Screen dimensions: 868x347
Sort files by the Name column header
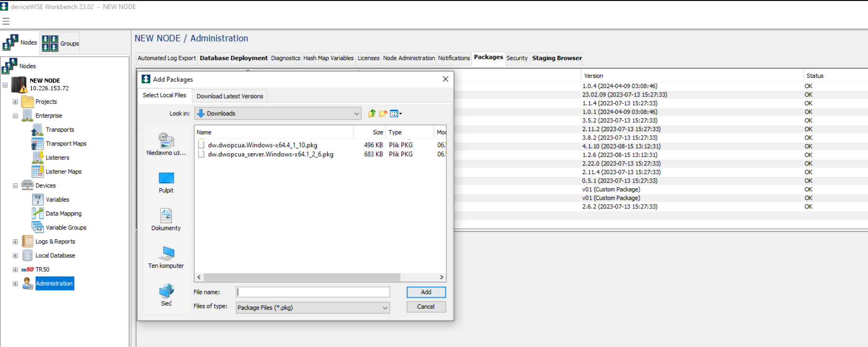(x=274, y=132)
